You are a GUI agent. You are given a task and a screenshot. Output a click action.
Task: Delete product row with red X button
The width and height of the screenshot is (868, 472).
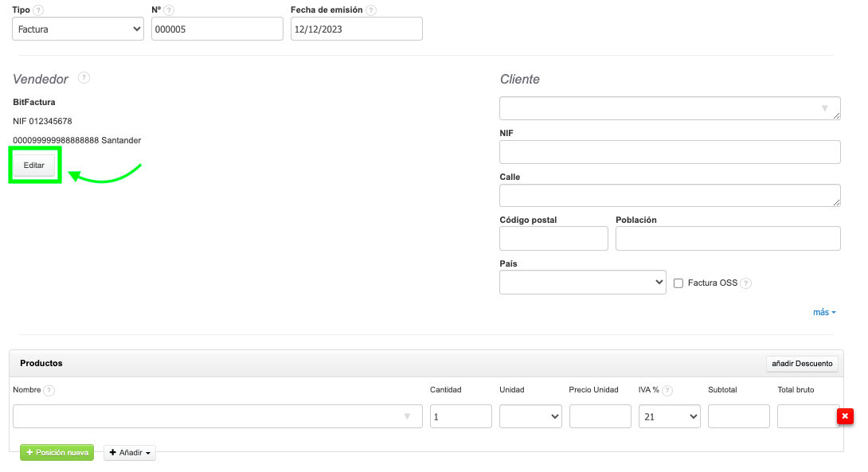point(845,416)
